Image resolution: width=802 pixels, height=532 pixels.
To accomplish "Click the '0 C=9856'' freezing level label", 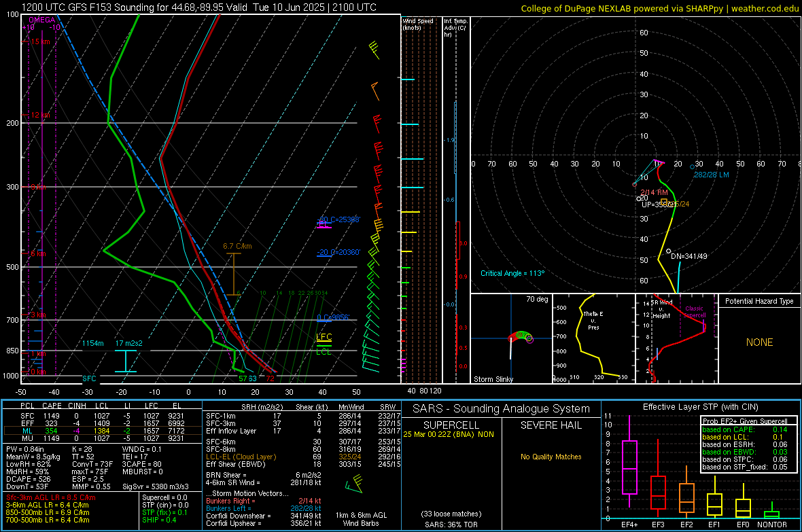I will (333, 318).
